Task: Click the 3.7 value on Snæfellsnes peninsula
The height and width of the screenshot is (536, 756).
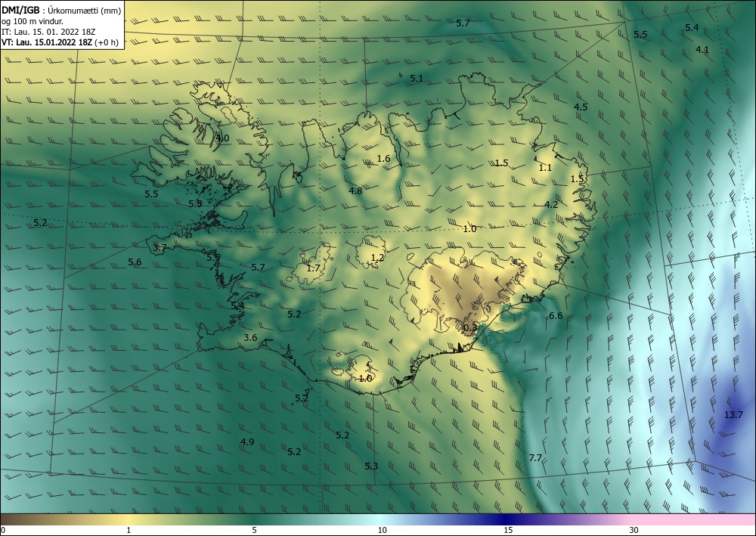Action: coord(160,248)
